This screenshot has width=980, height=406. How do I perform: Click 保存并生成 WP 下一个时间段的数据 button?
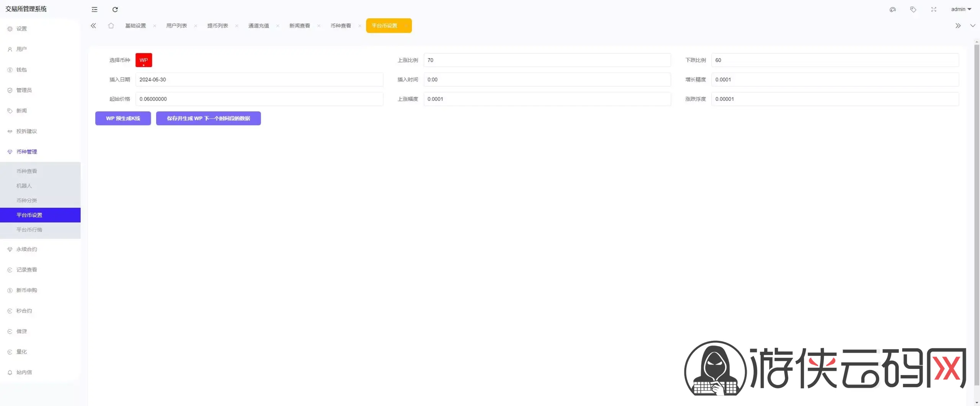[x=208, y=118]
